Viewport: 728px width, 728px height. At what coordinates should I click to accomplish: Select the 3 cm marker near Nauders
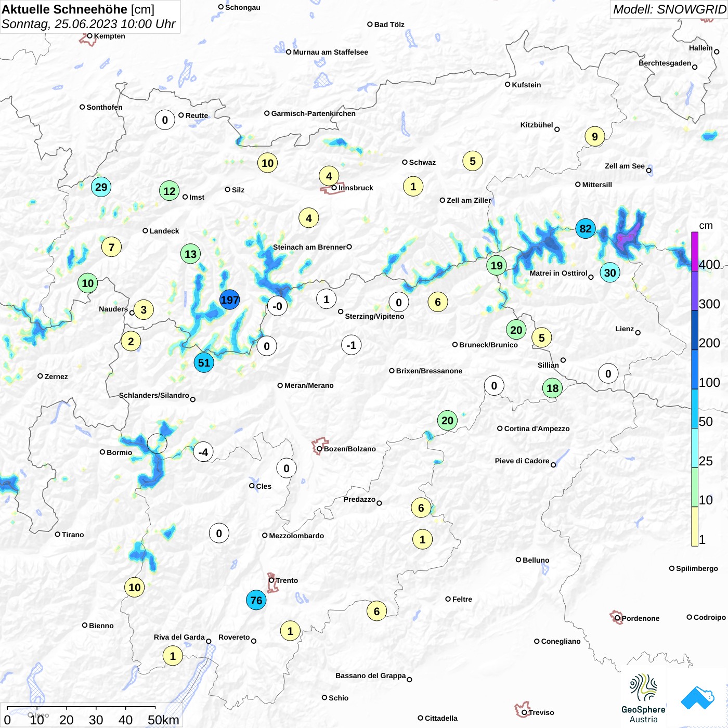point(144,310)
